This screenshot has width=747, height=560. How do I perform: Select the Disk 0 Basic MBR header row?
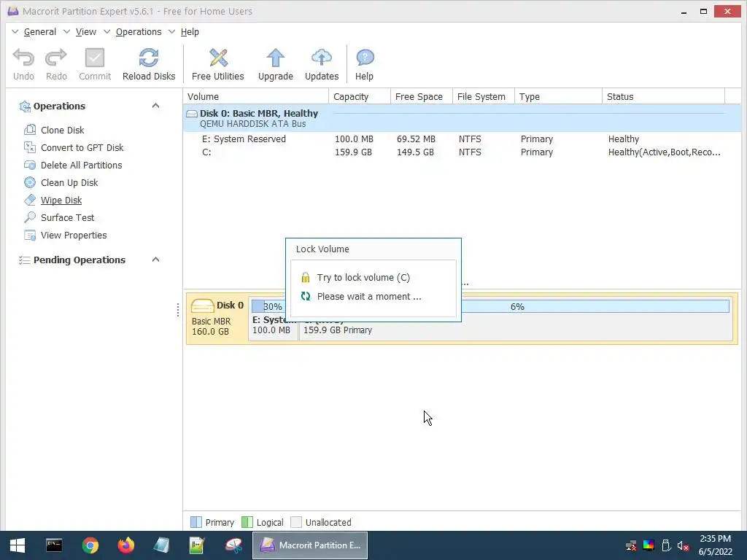(x=462, y=118)
